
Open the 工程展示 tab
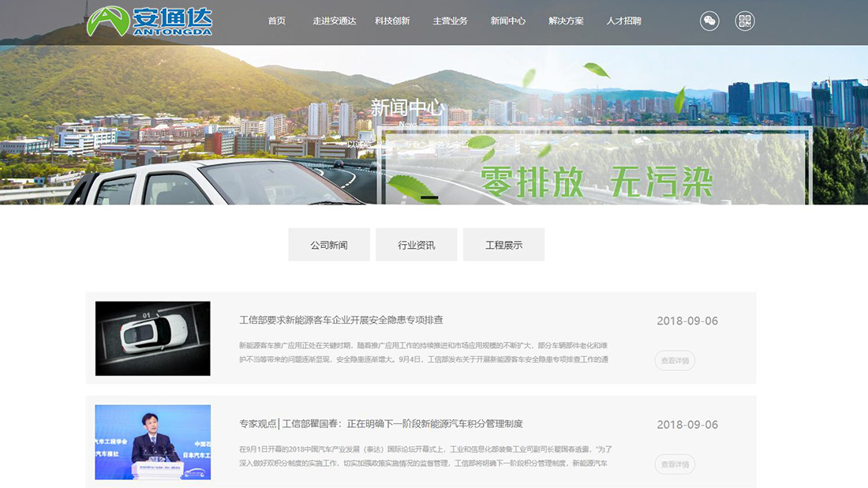(504, 244)
